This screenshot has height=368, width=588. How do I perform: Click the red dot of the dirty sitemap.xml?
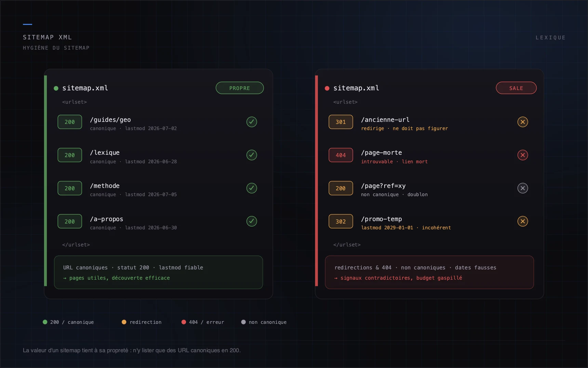pyautogui.click(x=327, y=88)
